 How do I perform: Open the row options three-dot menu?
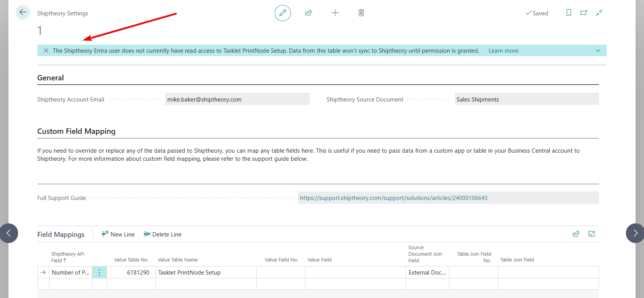pyautogui.click(x=99, y=272)
